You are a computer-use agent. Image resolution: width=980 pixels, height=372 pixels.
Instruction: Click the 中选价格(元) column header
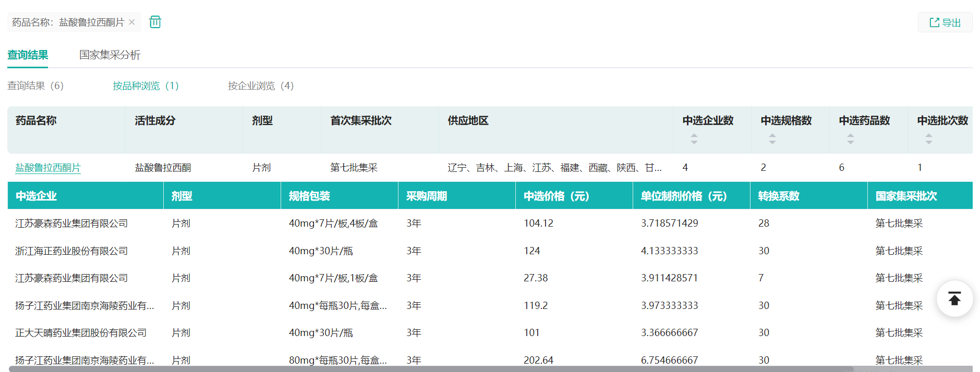[556, 196]
